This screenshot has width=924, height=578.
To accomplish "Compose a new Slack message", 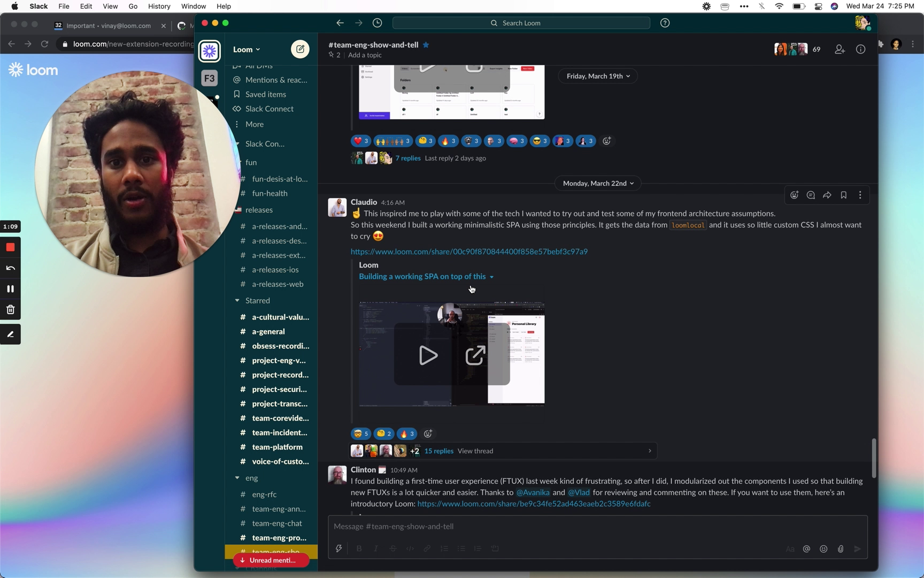I will pos(300,49).
